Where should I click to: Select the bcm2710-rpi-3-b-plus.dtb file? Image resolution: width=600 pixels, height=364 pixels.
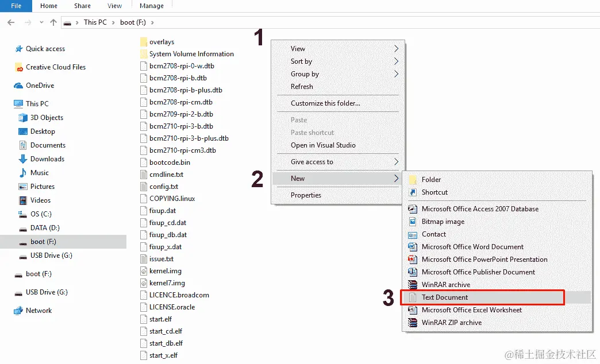(189, 138)
